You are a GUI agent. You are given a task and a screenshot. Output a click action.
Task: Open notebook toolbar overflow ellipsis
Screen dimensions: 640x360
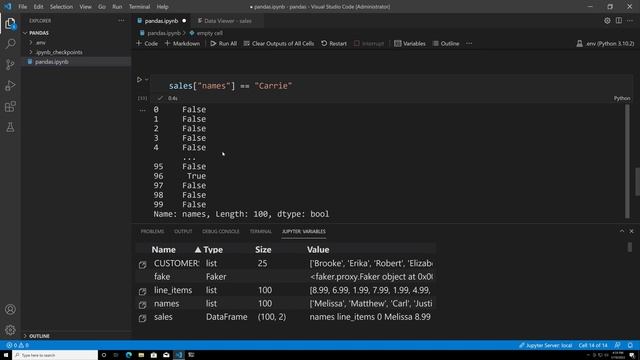click(469, 43)
